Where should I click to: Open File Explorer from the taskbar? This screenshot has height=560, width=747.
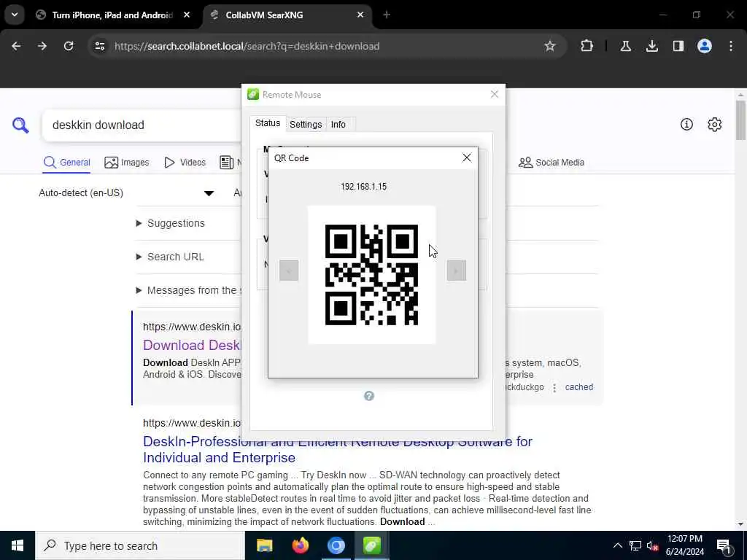pyautogui.click(x=264, y=545)
